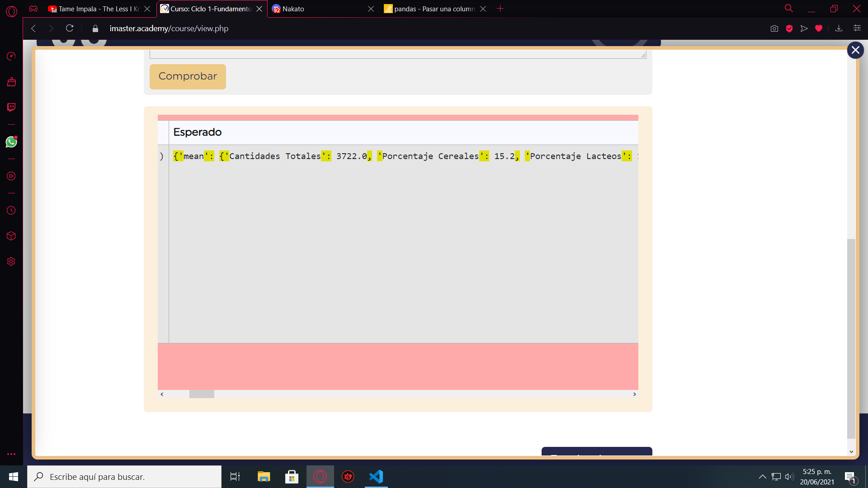The height and width of the screenshot is (488, 868).
Task: Click the forward navigation arrow
Action: coord(51,28)
